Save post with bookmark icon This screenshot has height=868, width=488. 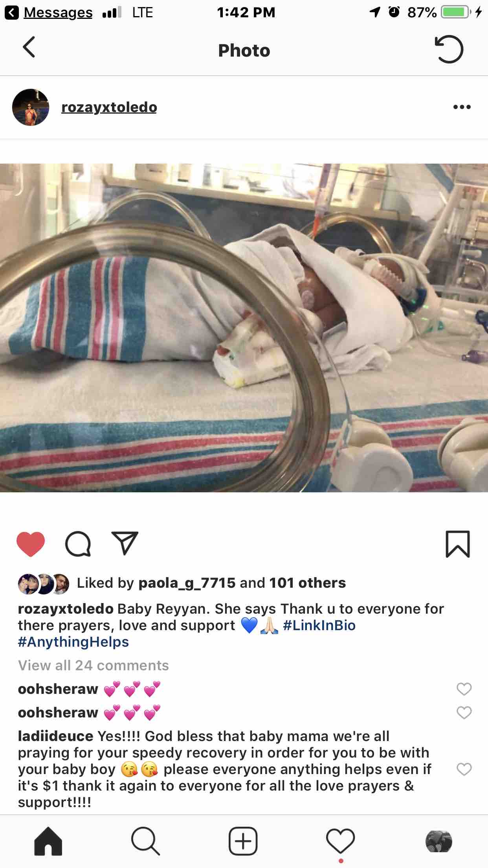coord(458,544)
